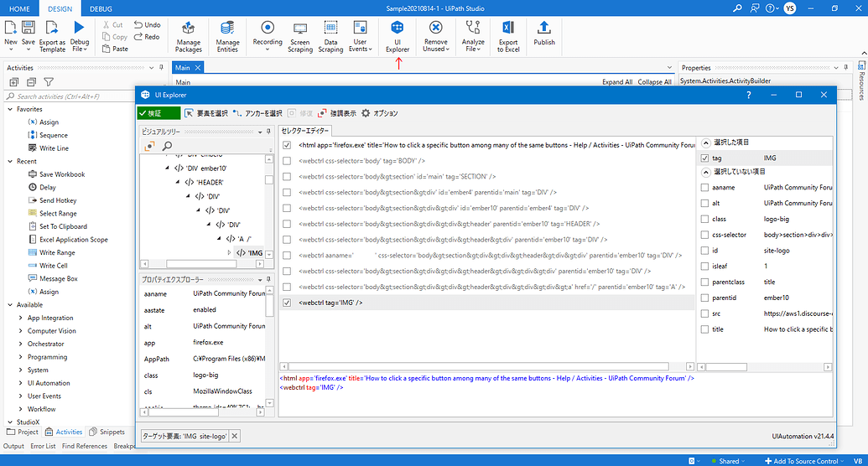Expand App Integration category
Image resolution: width=868 pixels, height=466 pixels.
[x=21, y=318]
